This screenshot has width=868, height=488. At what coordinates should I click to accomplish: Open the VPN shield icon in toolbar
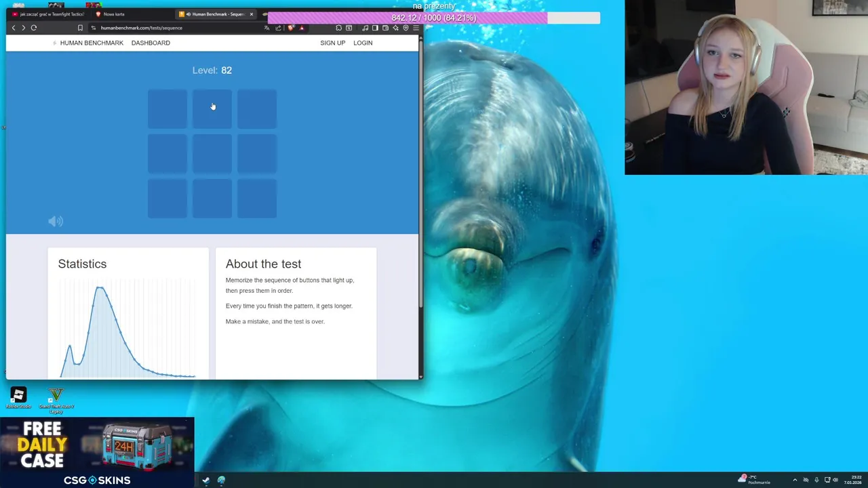406,28
